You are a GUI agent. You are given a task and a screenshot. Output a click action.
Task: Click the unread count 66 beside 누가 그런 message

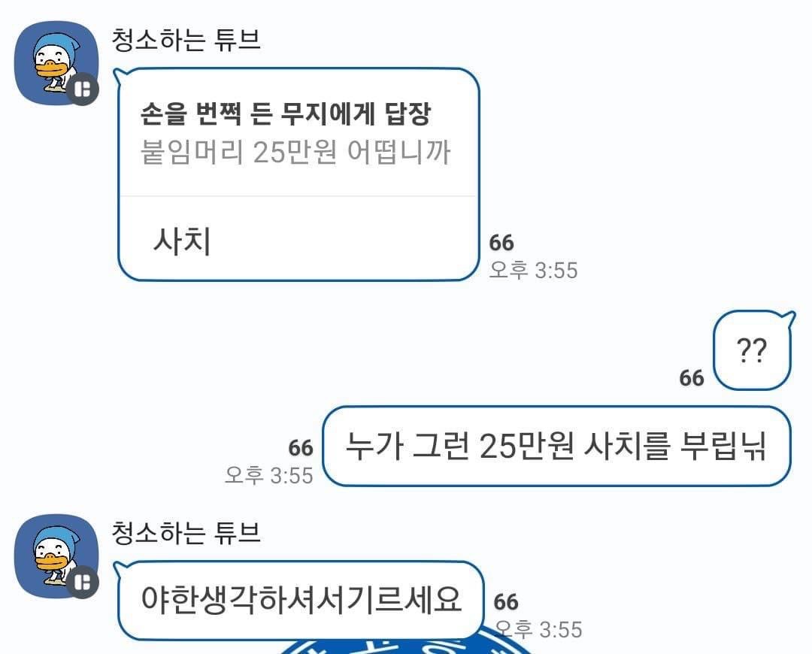coord(301,448)
